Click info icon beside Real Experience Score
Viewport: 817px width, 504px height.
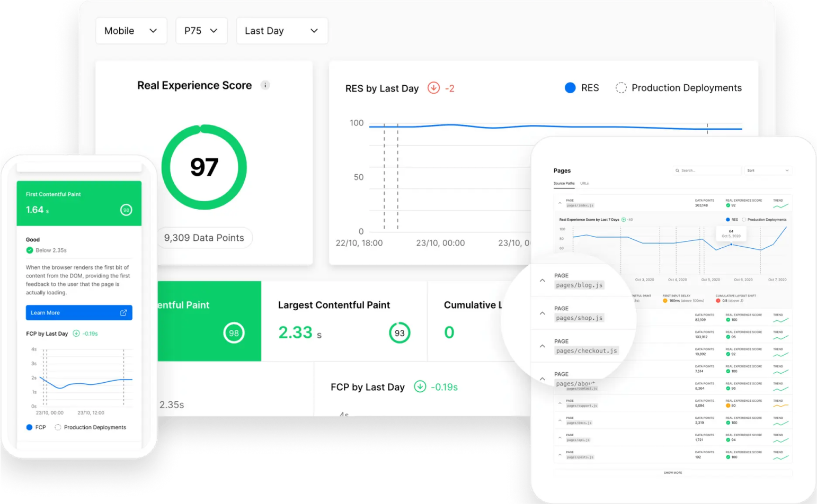click(x=265, y=85)
